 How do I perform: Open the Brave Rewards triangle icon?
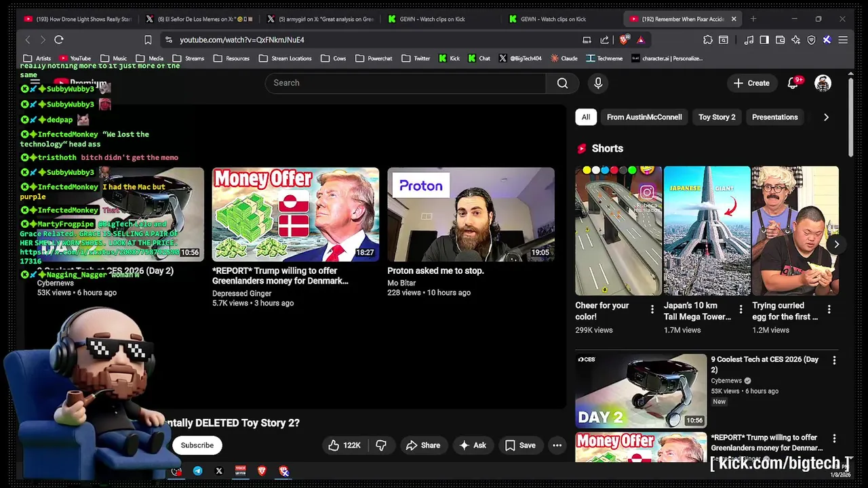pos(640,40)
